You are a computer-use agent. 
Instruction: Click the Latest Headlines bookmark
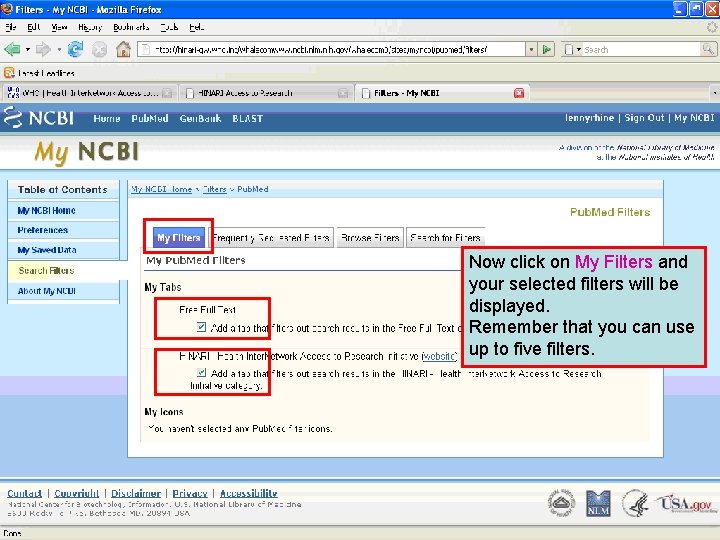39,73
